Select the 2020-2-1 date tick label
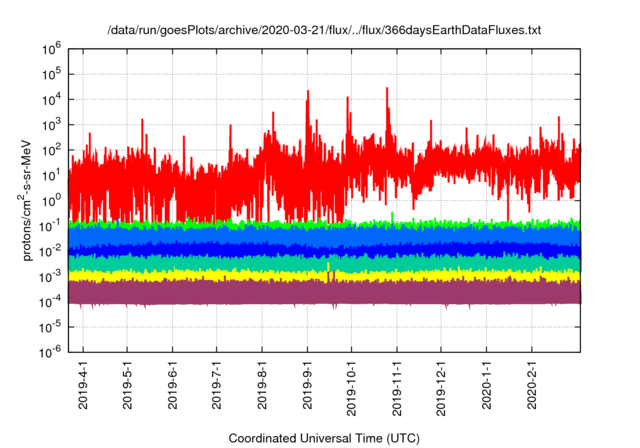This screenshot has height=448, width=640. point(532,385)
